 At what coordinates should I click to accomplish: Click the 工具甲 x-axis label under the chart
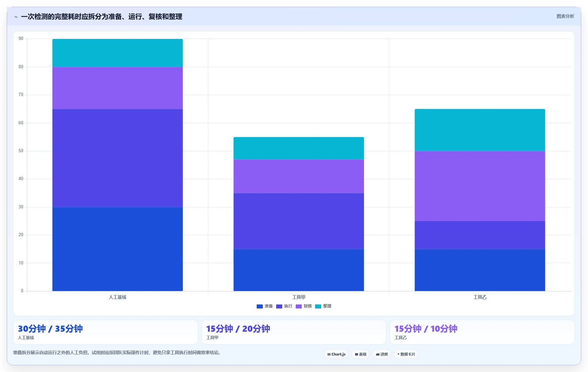[299, 297]
